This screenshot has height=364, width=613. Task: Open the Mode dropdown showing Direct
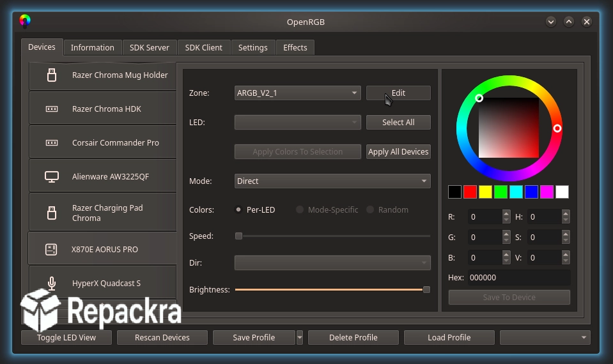coord(332,181)
